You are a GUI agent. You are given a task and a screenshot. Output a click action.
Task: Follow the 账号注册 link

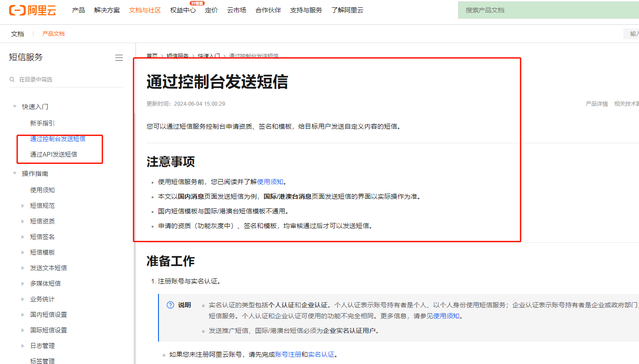pos(288,354)
